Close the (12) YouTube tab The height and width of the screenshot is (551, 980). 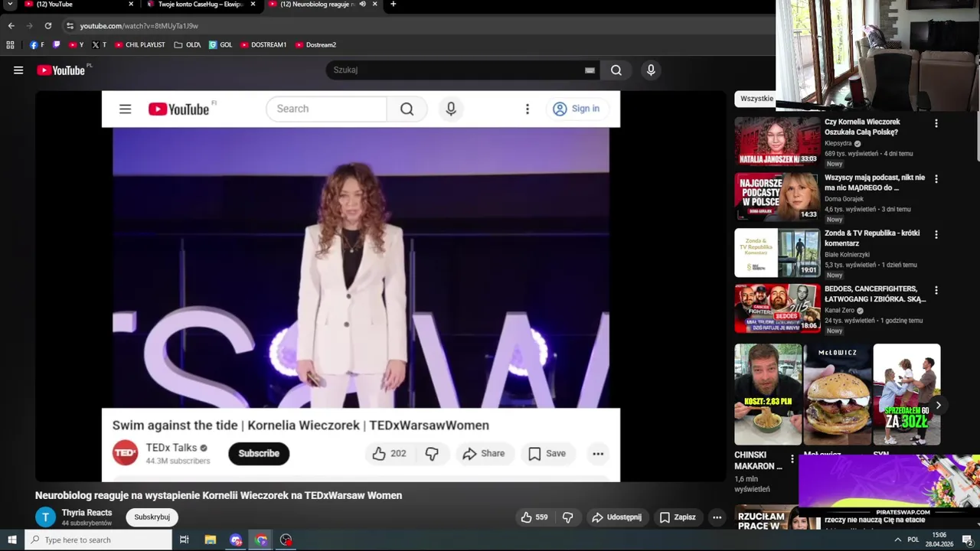131,5
